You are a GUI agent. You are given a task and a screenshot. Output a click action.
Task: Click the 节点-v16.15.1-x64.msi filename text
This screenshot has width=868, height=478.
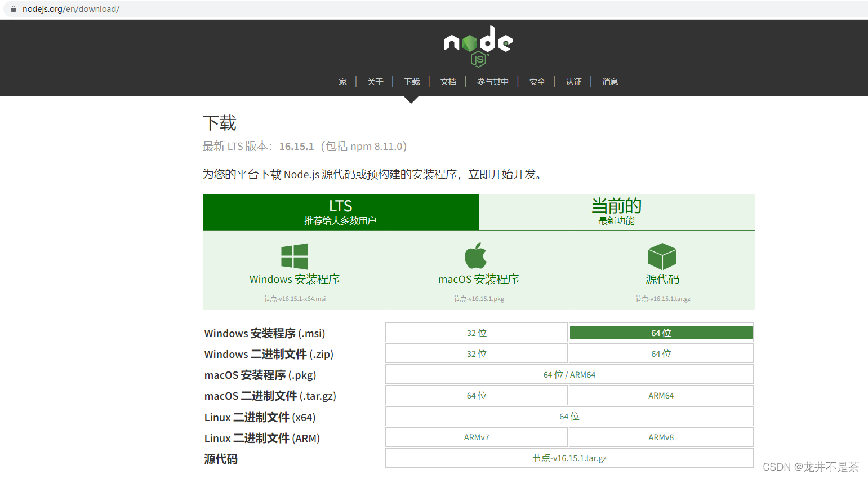click(x=295, y=299)
